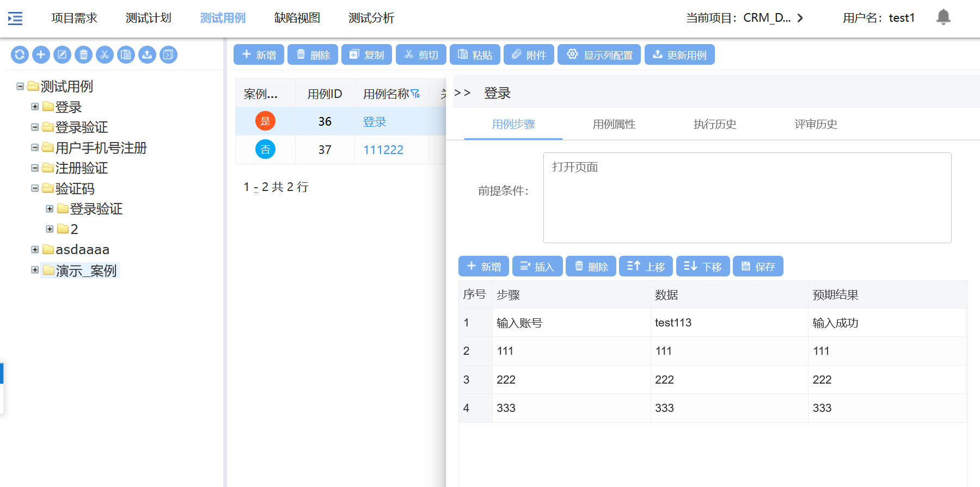Image resolution: width=980 pixels, height=487 pixels.
Task: Switch to the 用例属性 tab
Action: click(x=614, y=124)
